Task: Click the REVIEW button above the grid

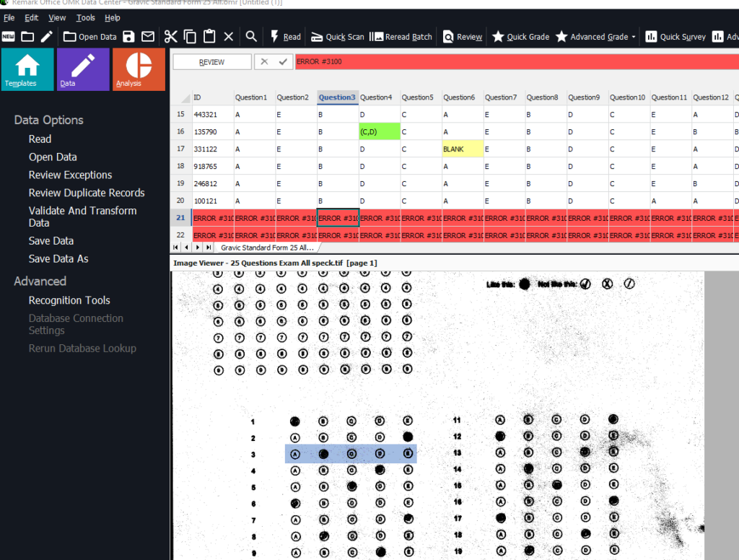Action: [x=212, y=62]
